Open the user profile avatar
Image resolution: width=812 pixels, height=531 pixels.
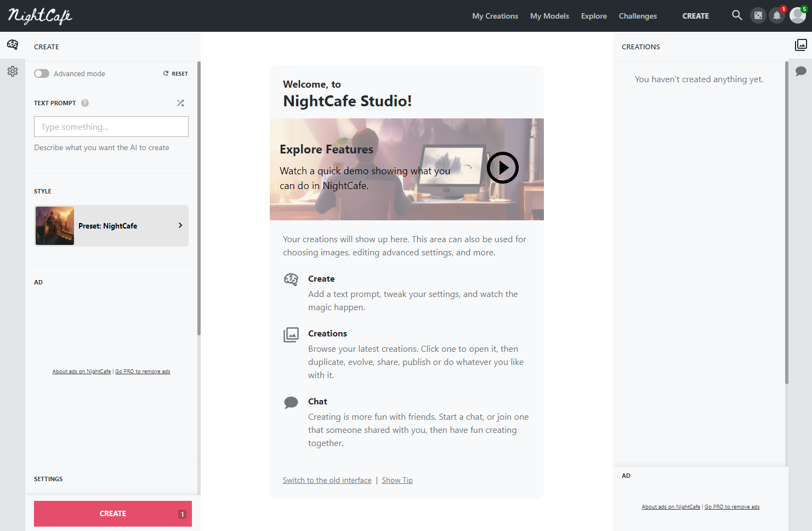(x=798, y=15)
